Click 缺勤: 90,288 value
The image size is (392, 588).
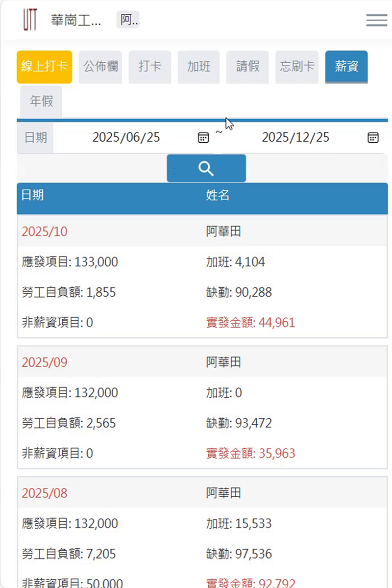(239, 292)
